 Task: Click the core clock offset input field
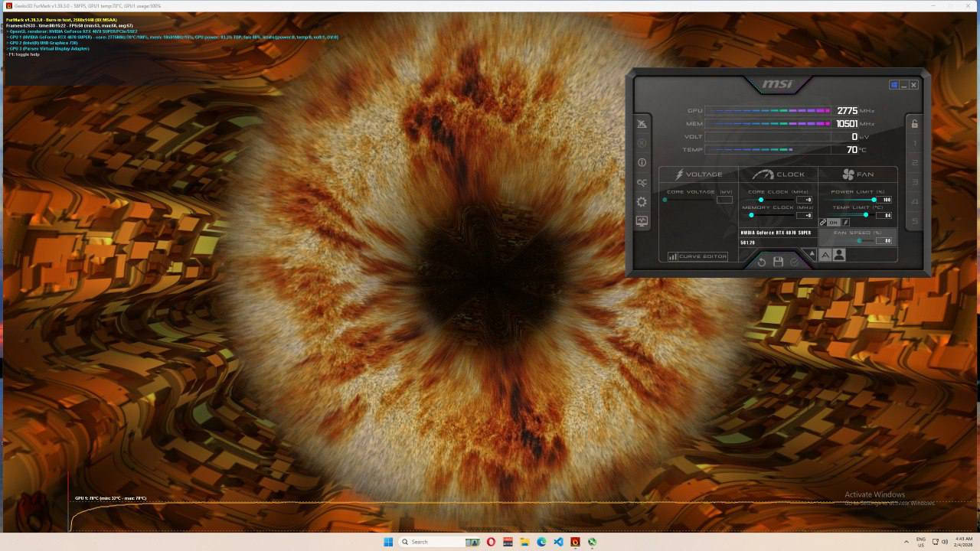click(803, 200)
